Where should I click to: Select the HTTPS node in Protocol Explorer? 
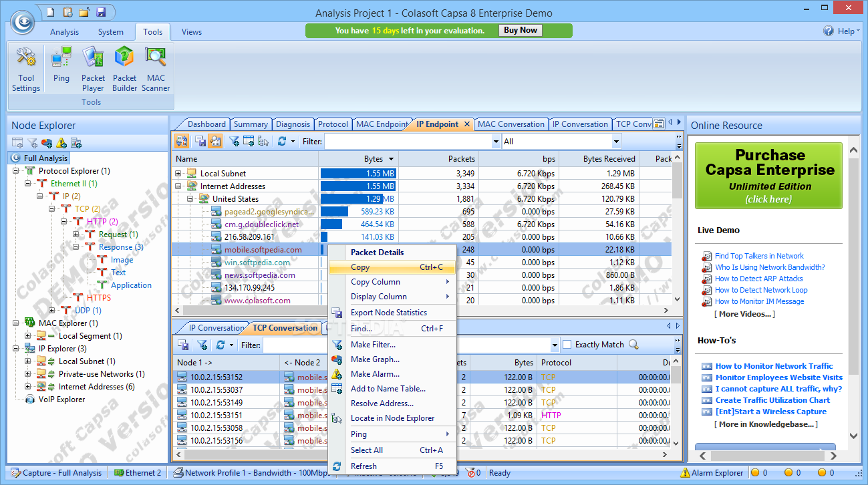click(99, 298)
